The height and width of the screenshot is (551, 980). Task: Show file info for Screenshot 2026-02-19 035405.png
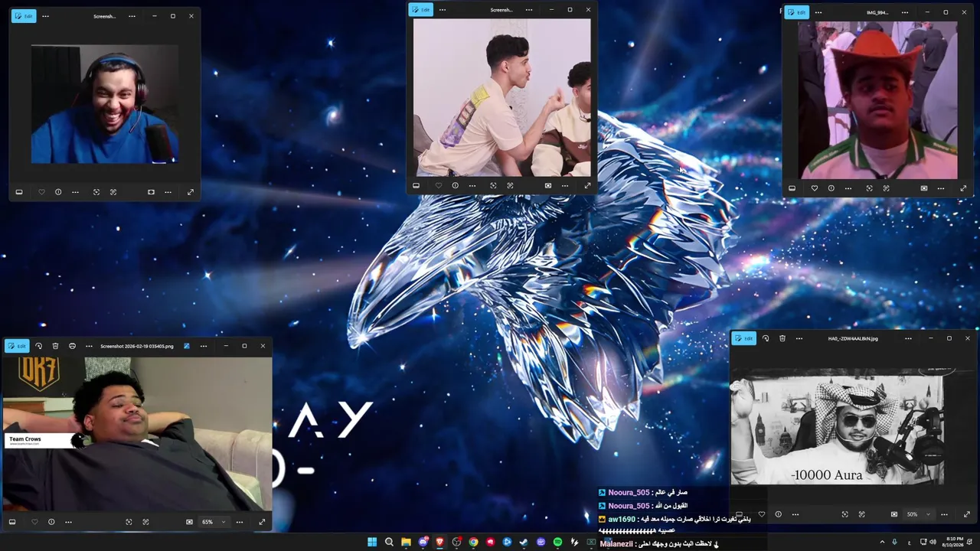click(51, 522)
